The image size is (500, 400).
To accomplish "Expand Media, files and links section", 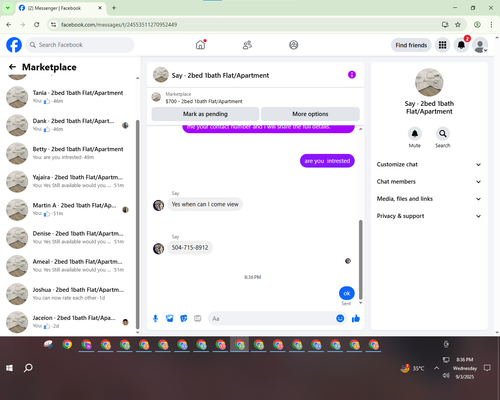I will tap(429, 199).
